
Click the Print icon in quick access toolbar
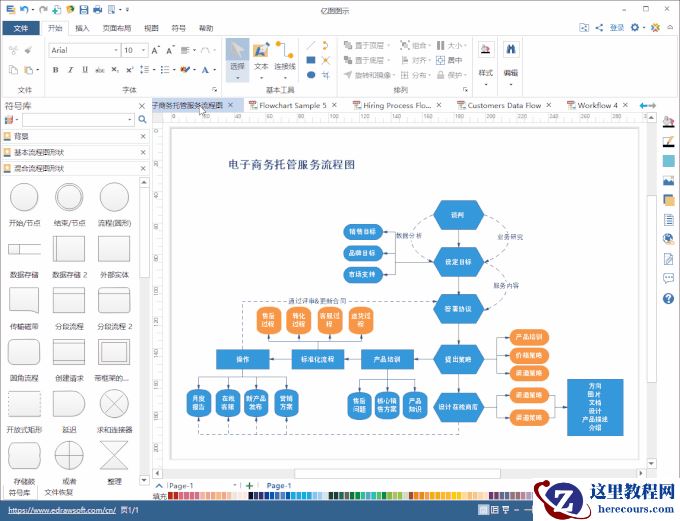[x=98, y=9]
